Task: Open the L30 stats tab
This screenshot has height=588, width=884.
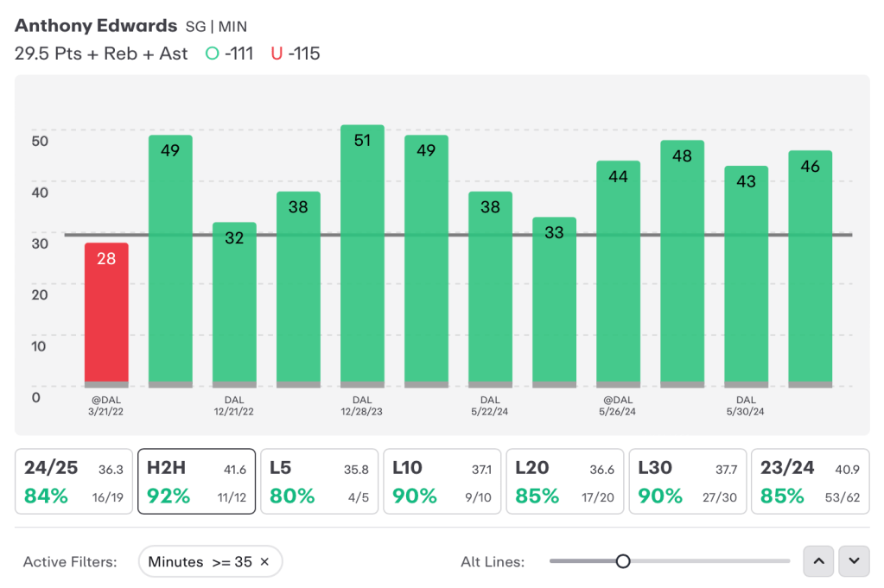Action: click(688, 482)
